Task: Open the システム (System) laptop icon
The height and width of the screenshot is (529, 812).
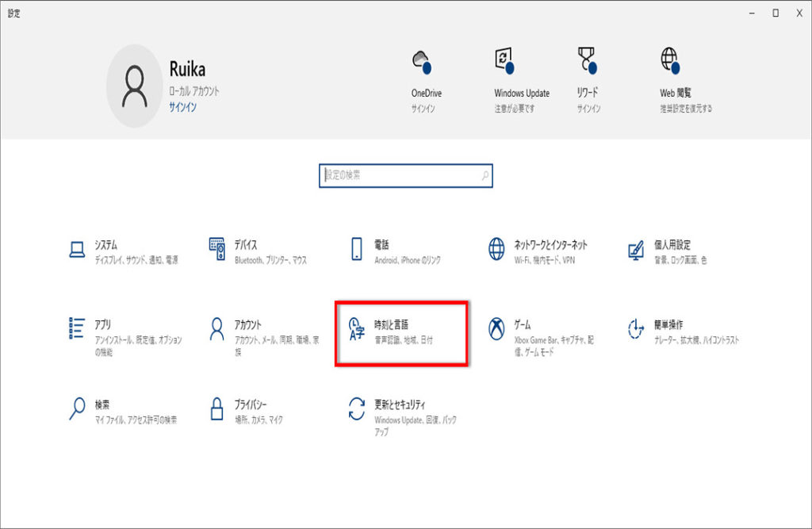Action: [x=77, y=250]
